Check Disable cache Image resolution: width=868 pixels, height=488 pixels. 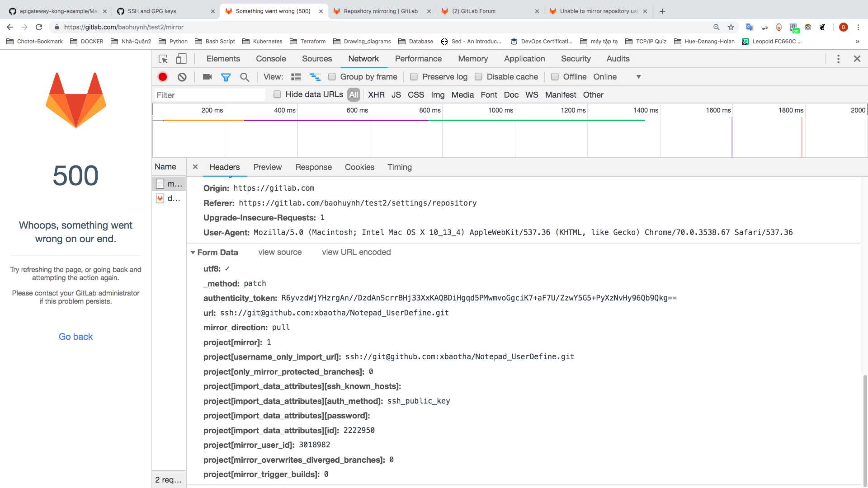tap(479, 77)
